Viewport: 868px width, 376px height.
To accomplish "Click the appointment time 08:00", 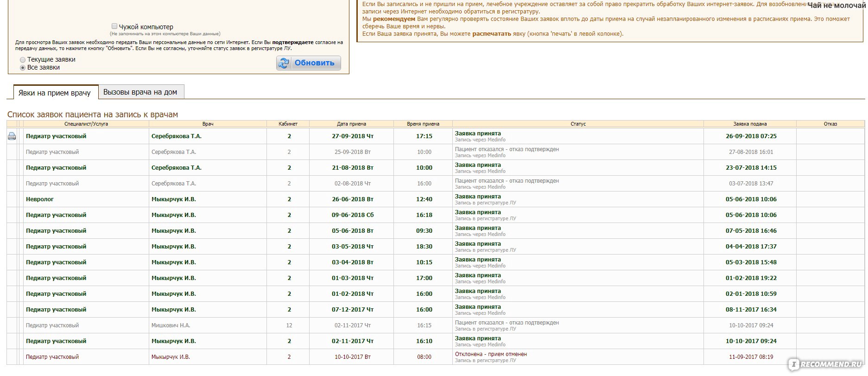I will click(x=424, y=357).
